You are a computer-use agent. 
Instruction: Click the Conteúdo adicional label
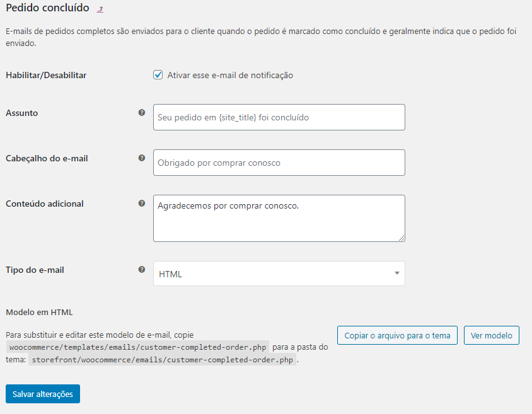click(x=45, y=204)
